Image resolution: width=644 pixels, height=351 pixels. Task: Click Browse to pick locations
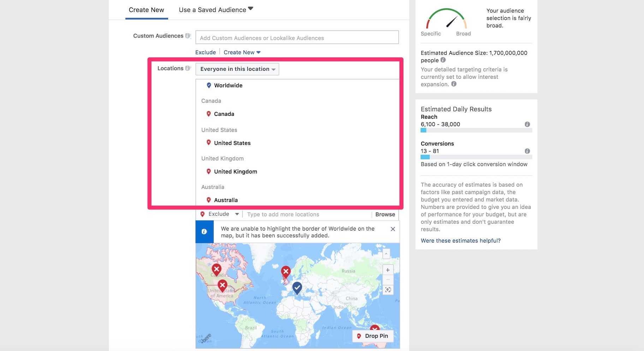[x=385, y=214]
